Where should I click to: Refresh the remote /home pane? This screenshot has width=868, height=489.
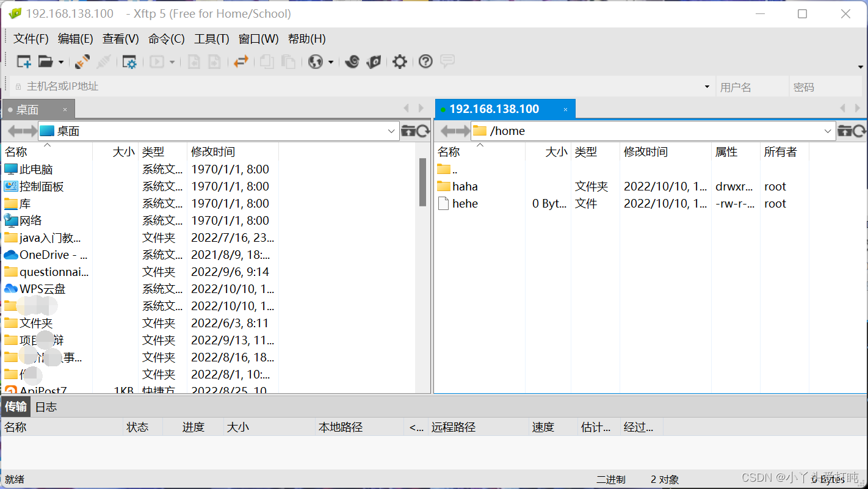point(859,131)
